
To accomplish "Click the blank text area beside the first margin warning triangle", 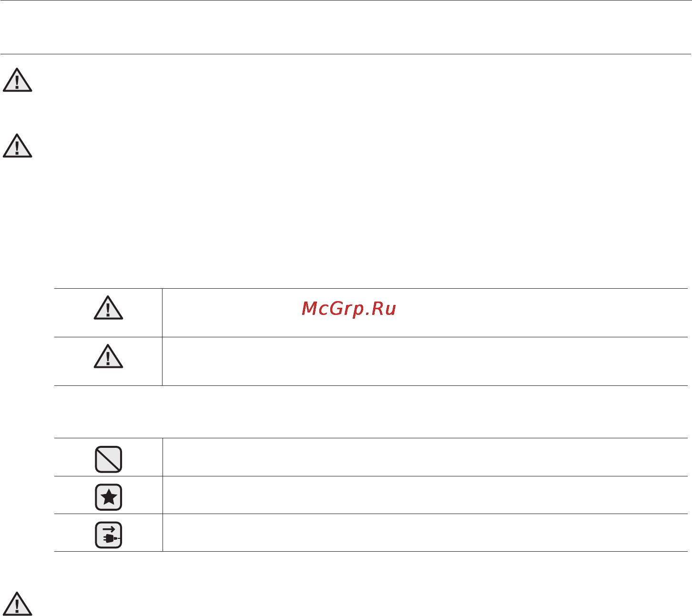I will [x=362, y=80].
